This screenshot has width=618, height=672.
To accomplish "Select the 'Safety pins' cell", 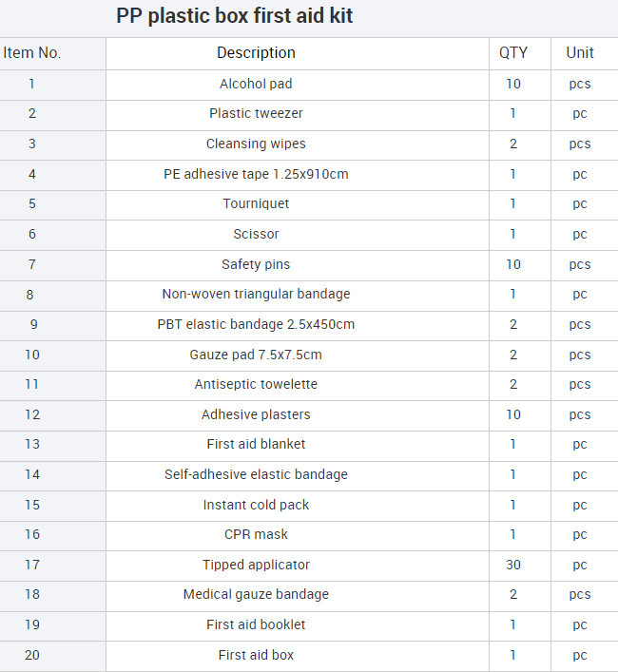I will [x=256, y=264].
